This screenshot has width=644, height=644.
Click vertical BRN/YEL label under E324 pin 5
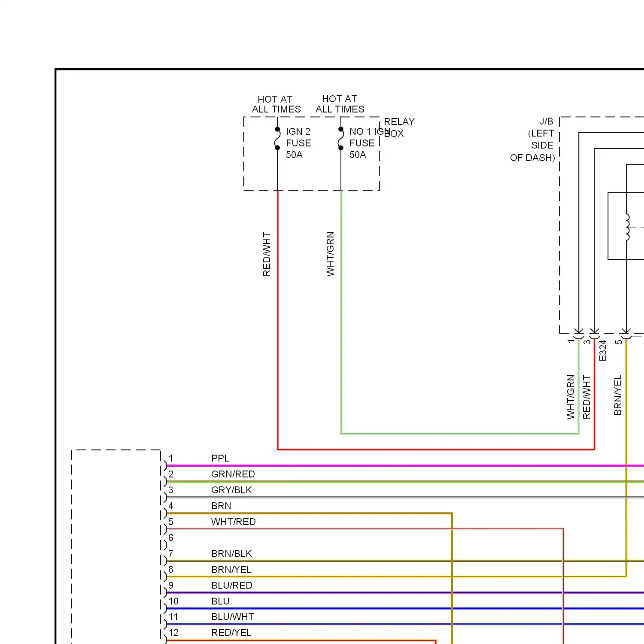tap(618, 395)
